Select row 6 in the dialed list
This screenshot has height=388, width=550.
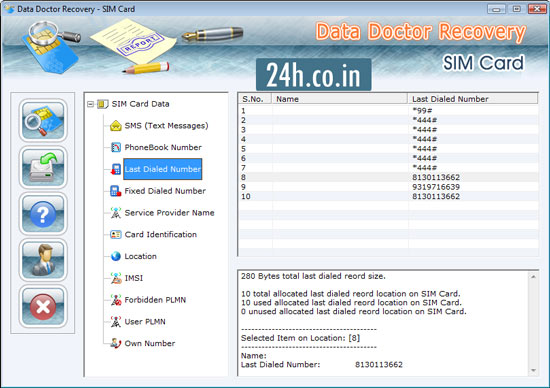coord(388,158)
